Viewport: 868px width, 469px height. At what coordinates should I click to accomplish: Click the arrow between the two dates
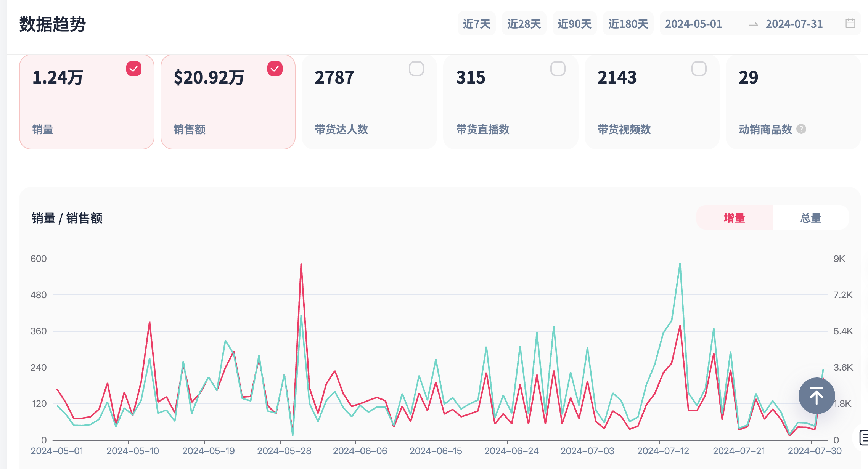(x=753, y=24)
